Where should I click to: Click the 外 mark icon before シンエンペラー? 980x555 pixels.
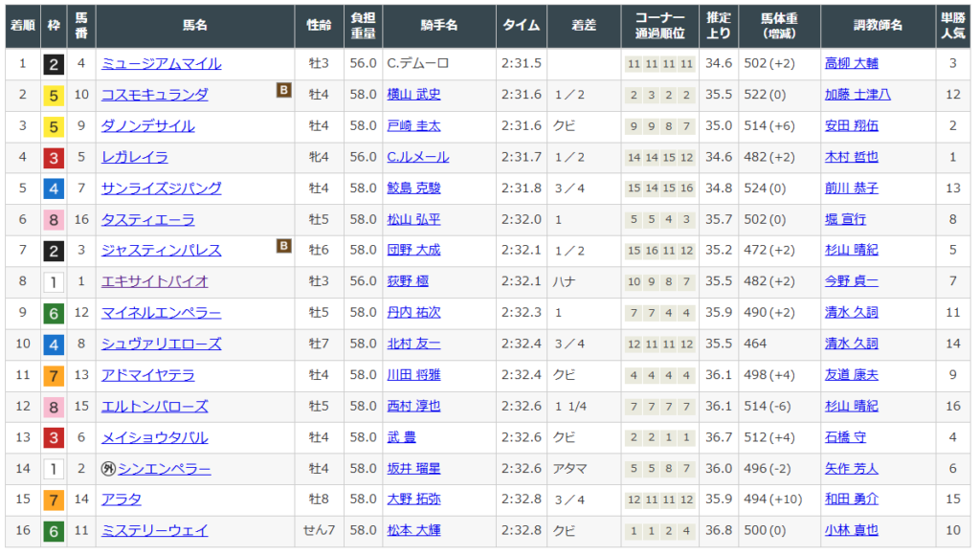[x=108, y=469]
